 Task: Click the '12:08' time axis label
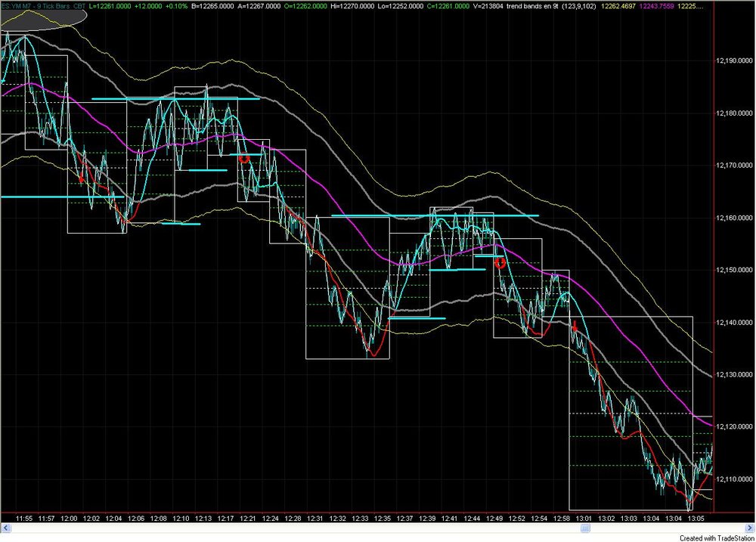[159, 519]
